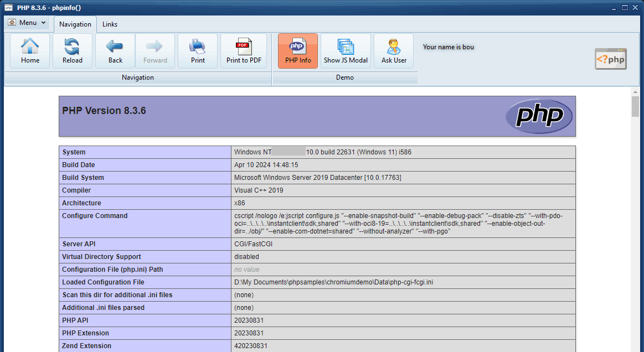This screenshot has height=352, width=644.
Task: Click the Forward arrow button
Action: (x=155, y=51)
